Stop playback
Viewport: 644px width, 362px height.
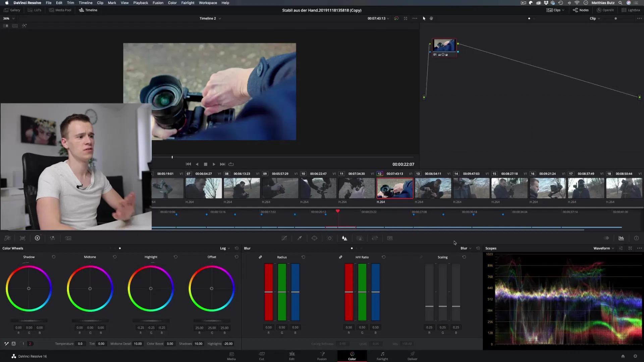coord(206,164)
